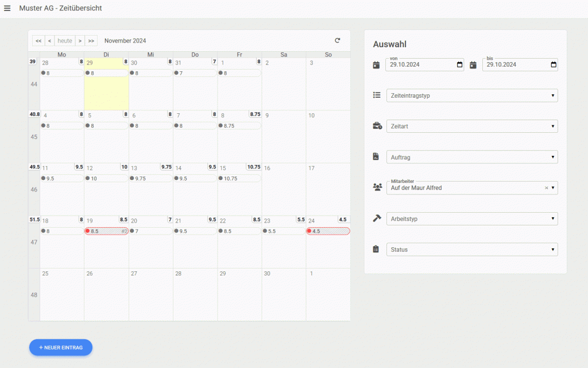Click the 'heute' button
The height and width of the screenshot is (368, 588).
point(65,41)
